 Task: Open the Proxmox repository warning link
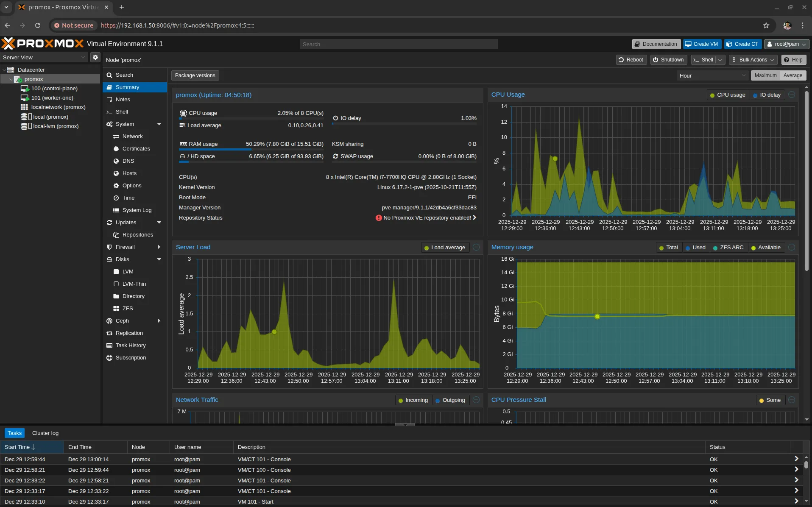(427, 217)
